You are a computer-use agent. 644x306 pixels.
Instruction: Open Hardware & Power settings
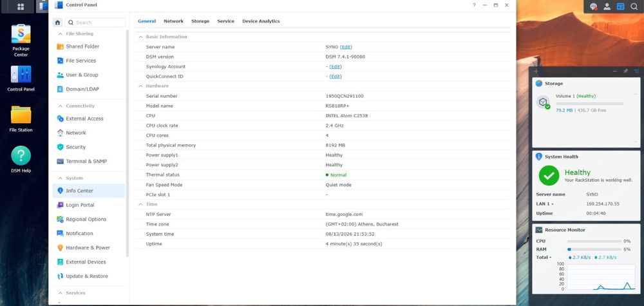pyautogui.click(x=89, y=247)
